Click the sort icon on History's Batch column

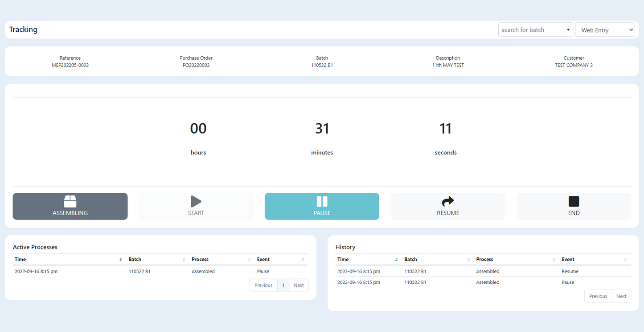pyautogui.click(x=468, y=259)
